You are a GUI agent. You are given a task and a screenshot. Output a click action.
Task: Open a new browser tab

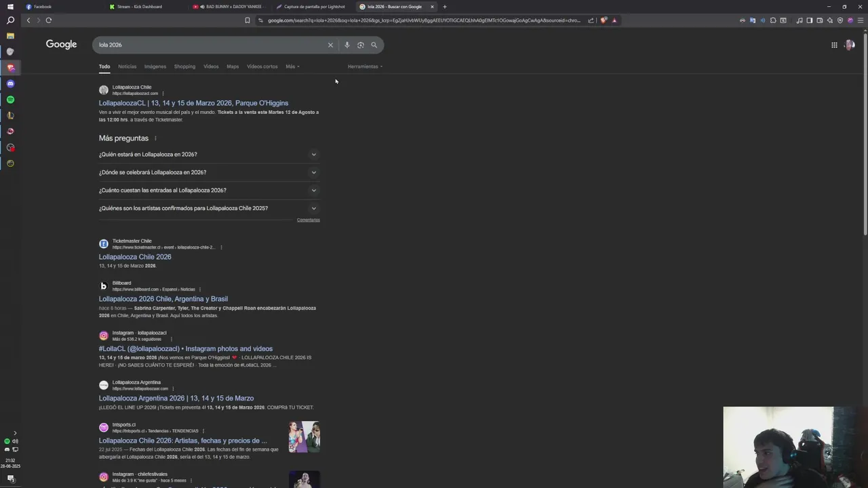point(445,7)
